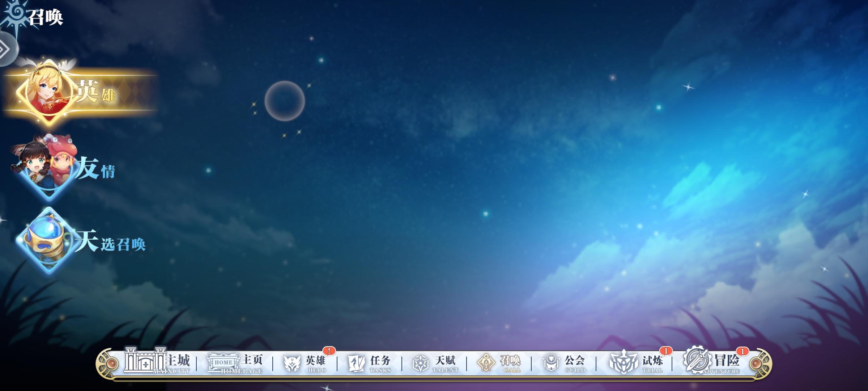Open the Tasks quill icon

click(x=357, y=363)
